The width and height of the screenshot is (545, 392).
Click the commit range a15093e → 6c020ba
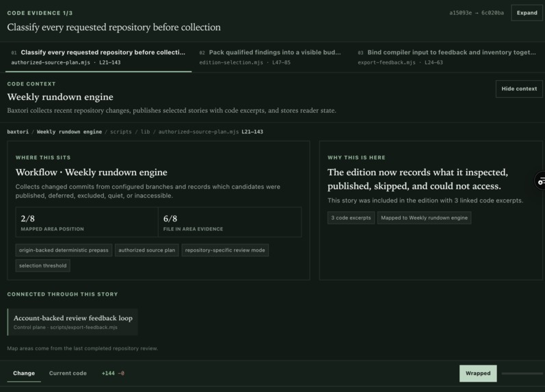[476, 13]
